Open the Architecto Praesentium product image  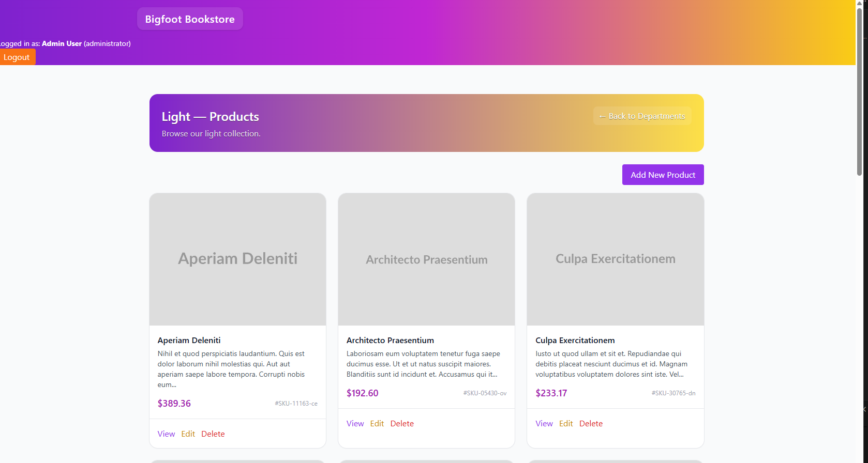click(x=426, y=259)
